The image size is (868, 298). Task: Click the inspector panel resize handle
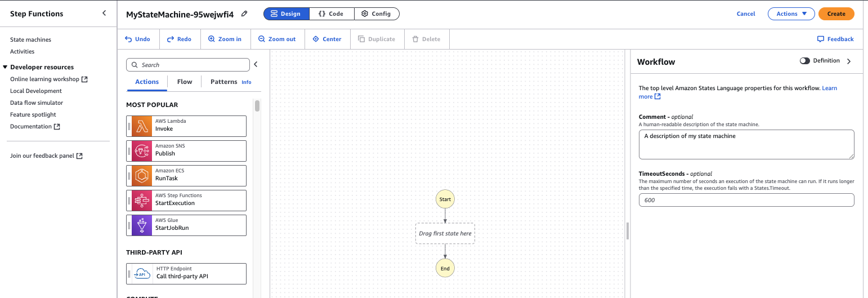[628, 231]
